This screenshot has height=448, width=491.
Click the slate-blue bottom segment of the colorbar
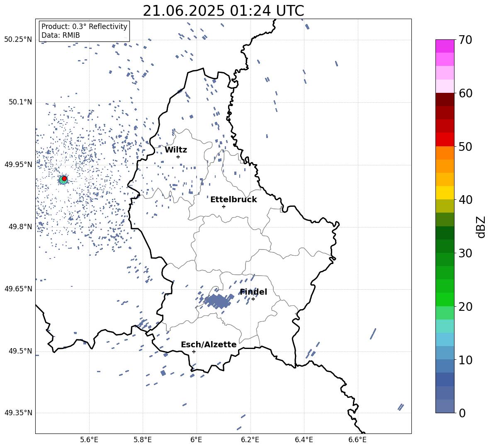(x=445, y=406)
